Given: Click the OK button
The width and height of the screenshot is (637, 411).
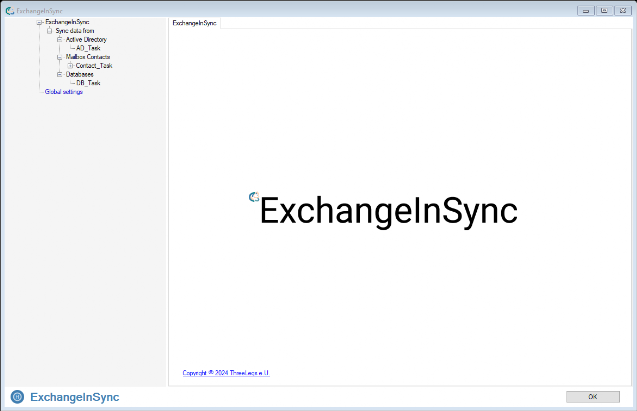Looking at the screenshot, I should (x=593, y=397).
